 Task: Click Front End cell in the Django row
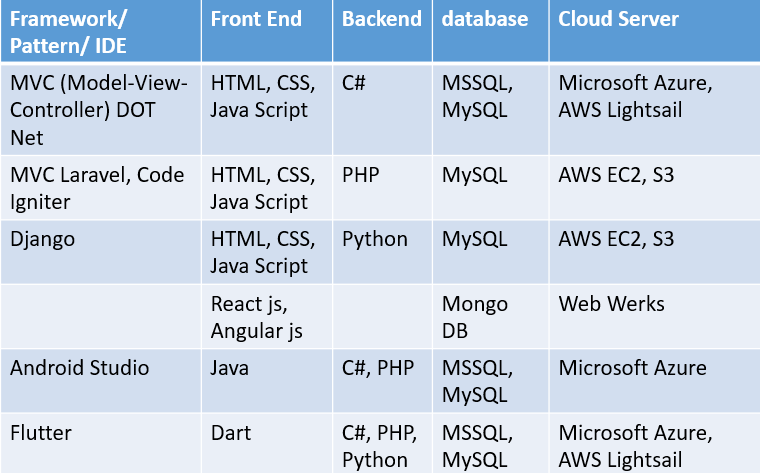[x=267, y=252]
